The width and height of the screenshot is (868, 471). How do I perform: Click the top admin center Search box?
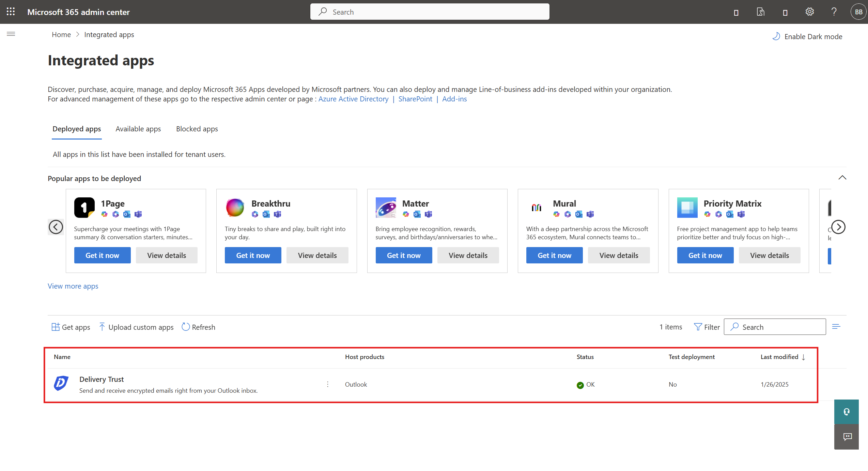430,12
